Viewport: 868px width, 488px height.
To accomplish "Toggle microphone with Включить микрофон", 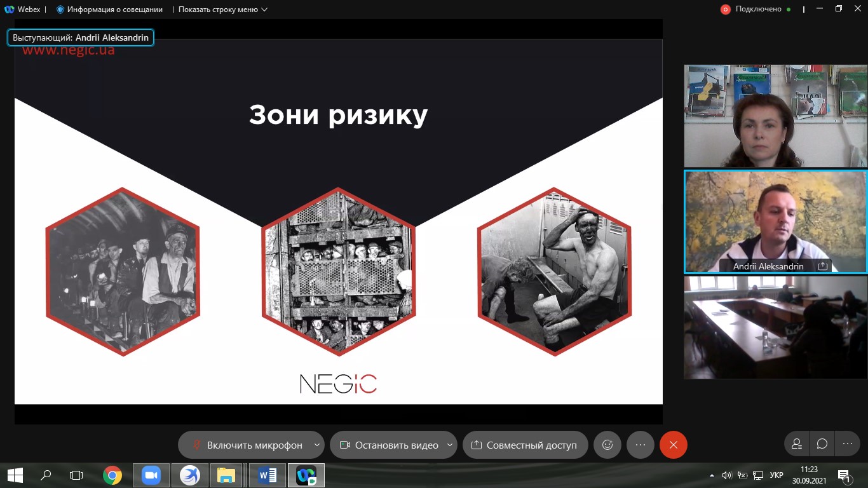I will pos(247,445).
